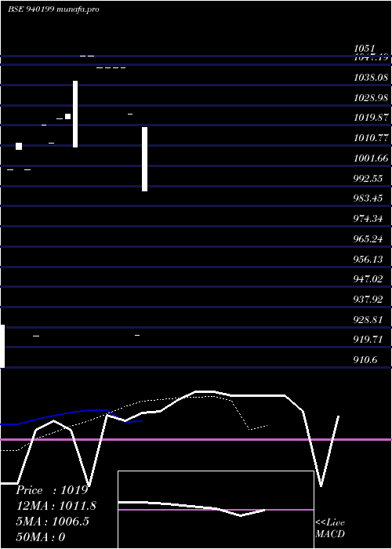Screen dimensions: 392x549
Task: Click the 937.92 price axis label
Action: [x=368, y=300]
